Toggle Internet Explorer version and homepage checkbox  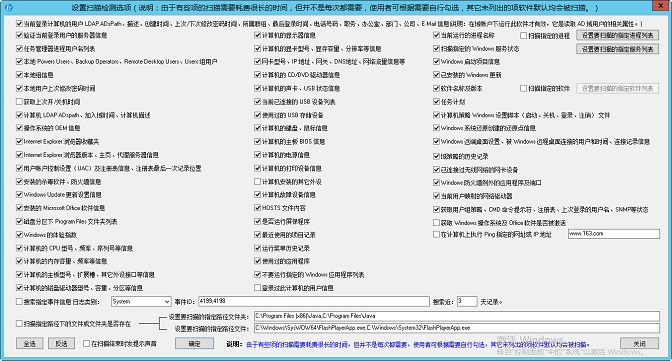[19, 155]
